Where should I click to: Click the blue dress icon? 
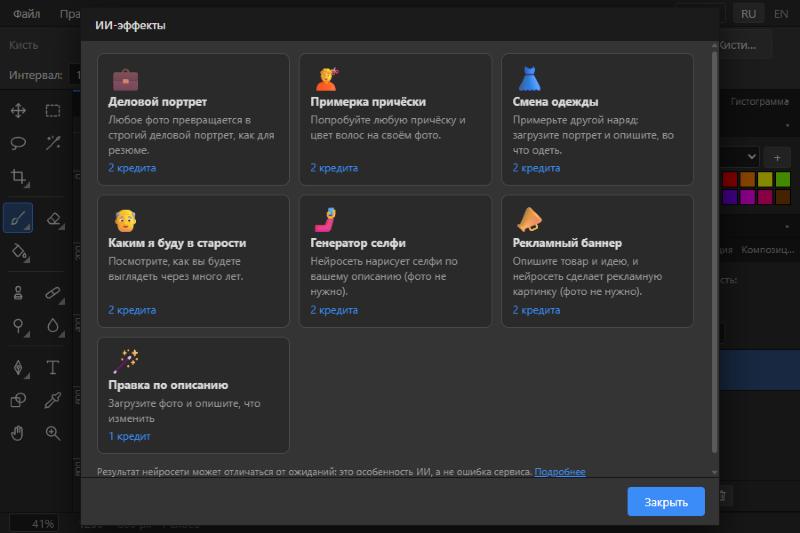tap(529, 79)
